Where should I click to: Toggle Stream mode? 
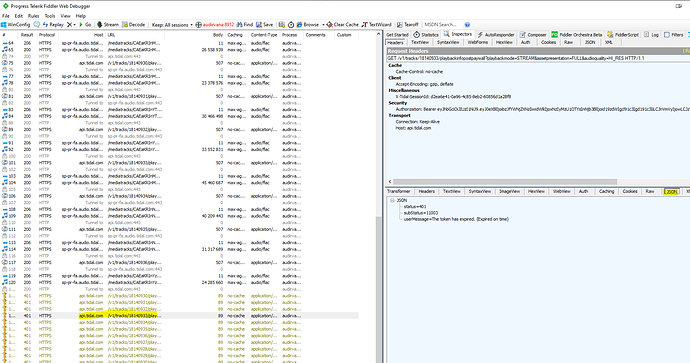108,25
